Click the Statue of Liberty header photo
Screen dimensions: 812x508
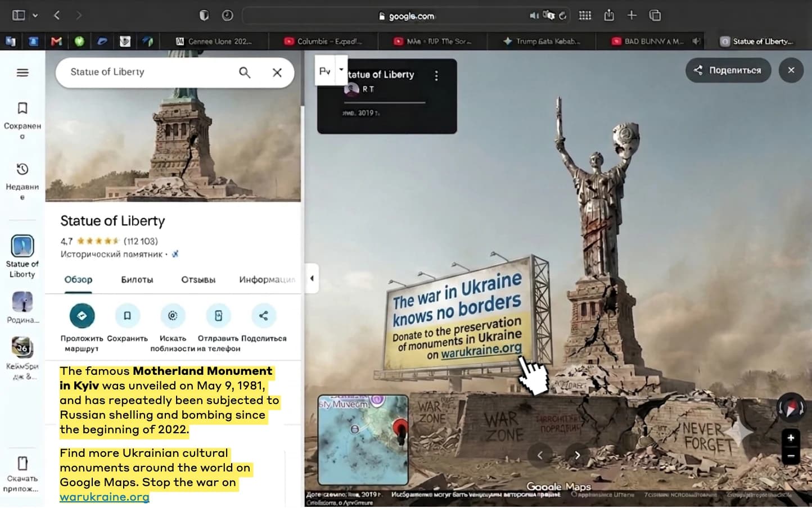coord(173,126)
